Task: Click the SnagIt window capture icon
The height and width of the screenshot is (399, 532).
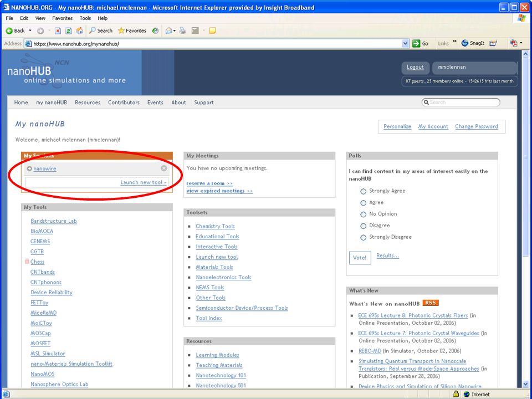Action: 493,43
